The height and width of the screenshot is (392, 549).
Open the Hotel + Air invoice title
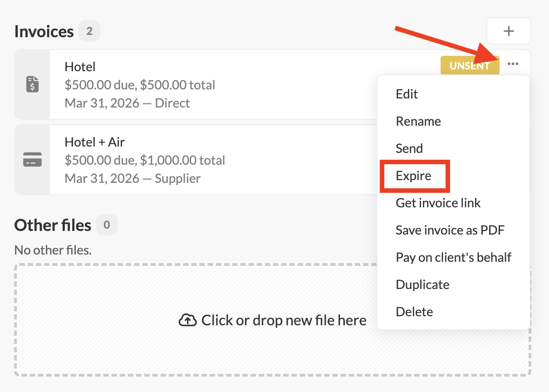coord(94,142)
